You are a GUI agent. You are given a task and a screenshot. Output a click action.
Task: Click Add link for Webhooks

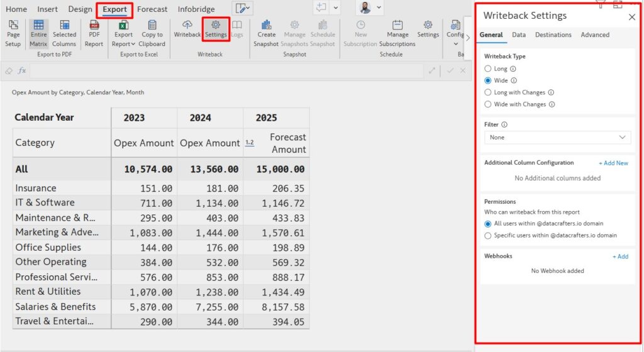click(620, 256)
